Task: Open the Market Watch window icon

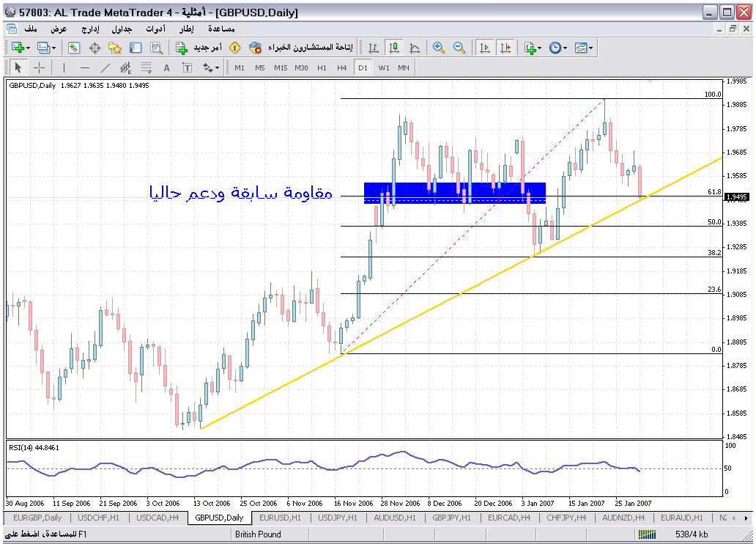Action: coord(74,48)
